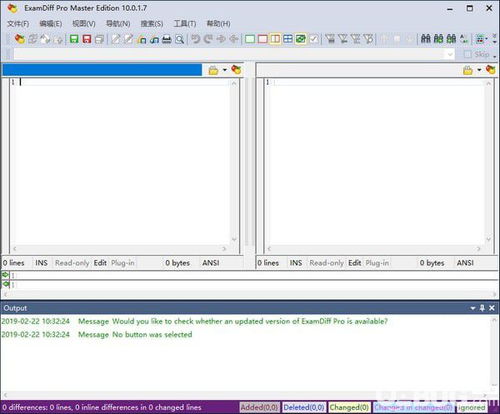Toggle the Skip checkbox
Image resolution: width=500 pixels, height=414 pixels.
click(x=468, y=54)
